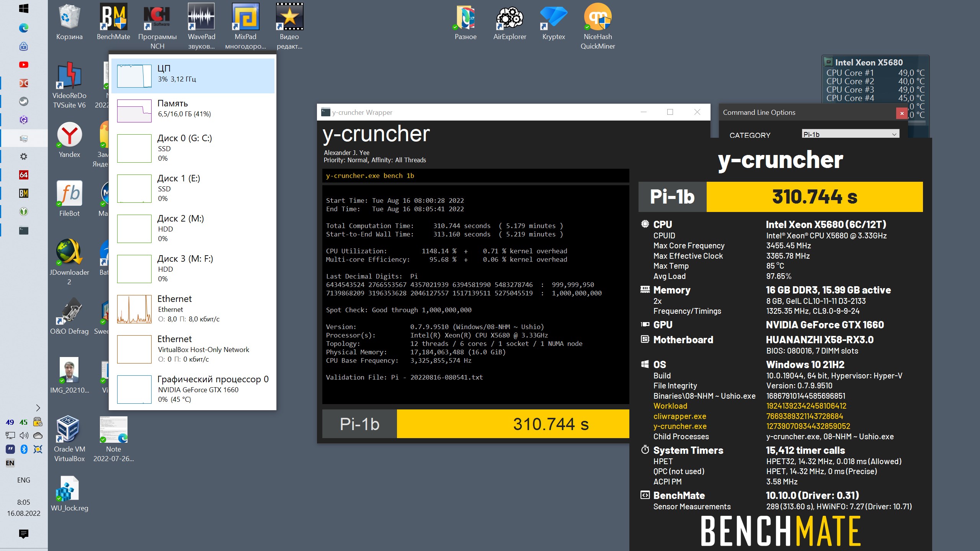Open the Settings gear on the taskbar
The height and width of the screenshot is (551, 980).
[x=24, y=156]
